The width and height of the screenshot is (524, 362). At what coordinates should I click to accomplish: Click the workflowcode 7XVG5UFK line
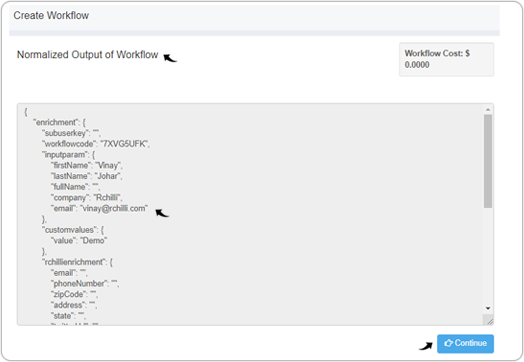[x=96, y=144]
